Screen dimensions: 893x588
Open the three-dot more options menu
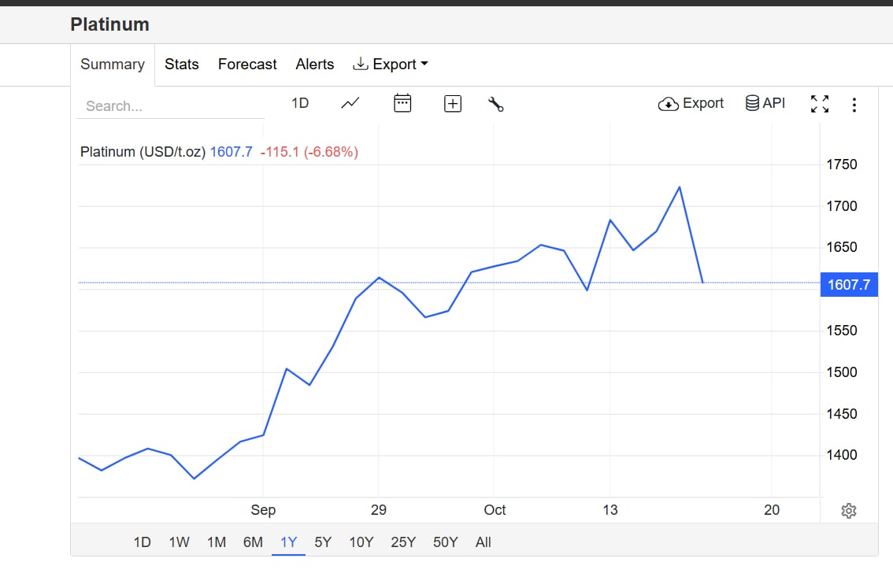click(x=854, y=105)
